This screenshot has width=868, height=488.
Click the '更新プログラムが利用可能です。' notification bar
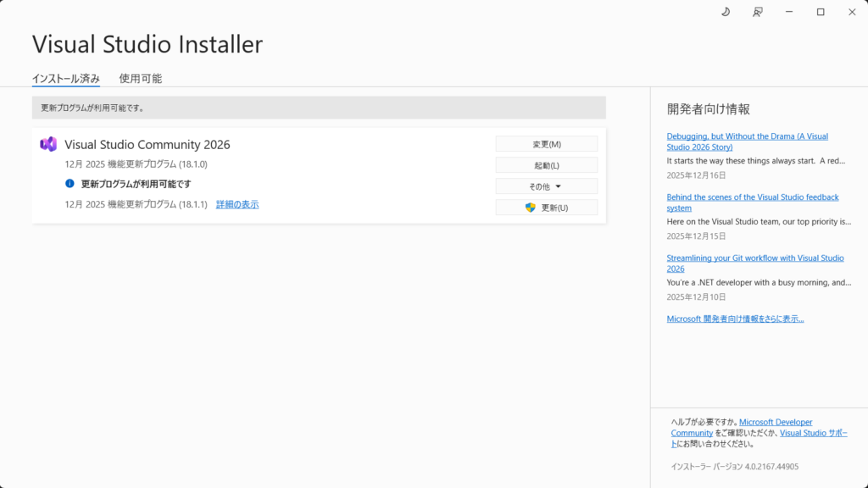(319, 108)
